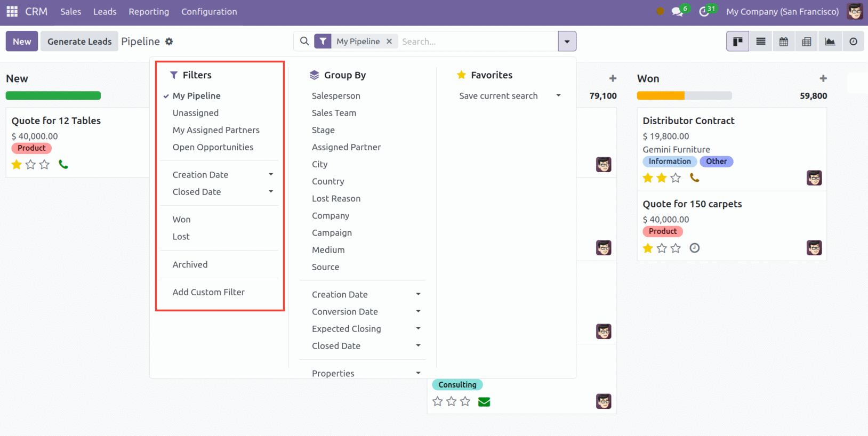Open the apps grid menu icon
This screenshot has width=868, height=436.
point(12,11)
